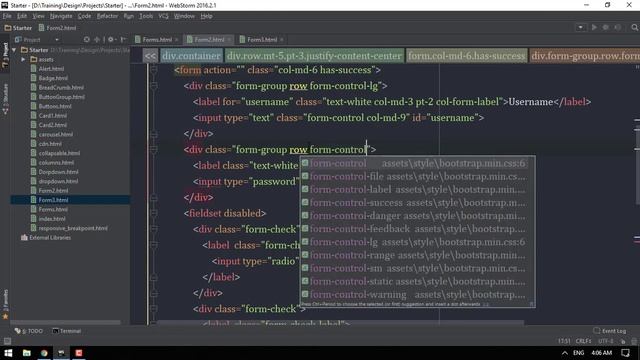The image size is (640, 360).
Task: Close the Form2.html editor tab
Action: (229, 40)
